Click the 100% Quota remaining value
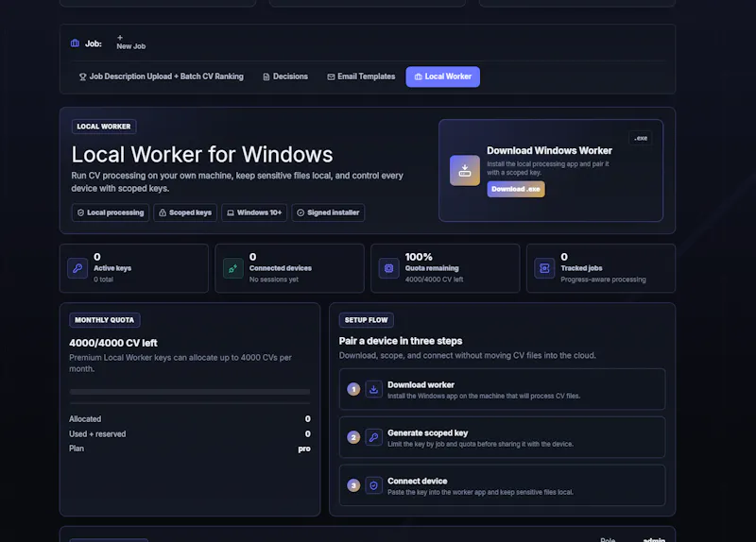This screenshot has height=542, width=756. 419,257
